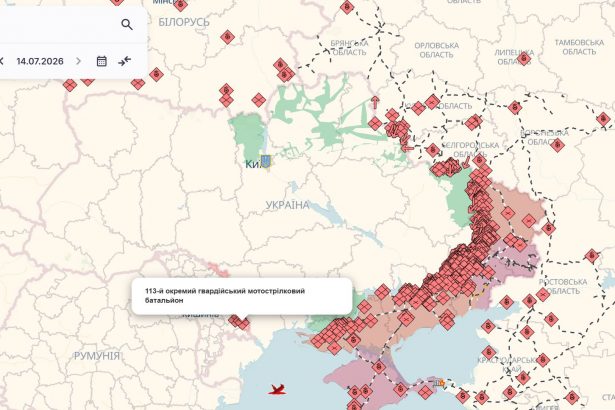Click the Ukrainian trident icon at Kyiv
Viewport: 615px width, 410px height.
tap(266, 161)
